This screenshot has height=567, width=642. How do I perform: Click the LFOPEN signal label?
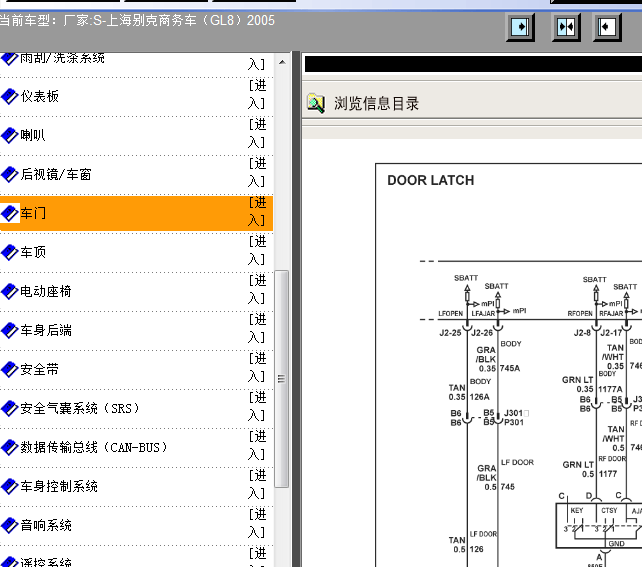(x=450, y=314)
